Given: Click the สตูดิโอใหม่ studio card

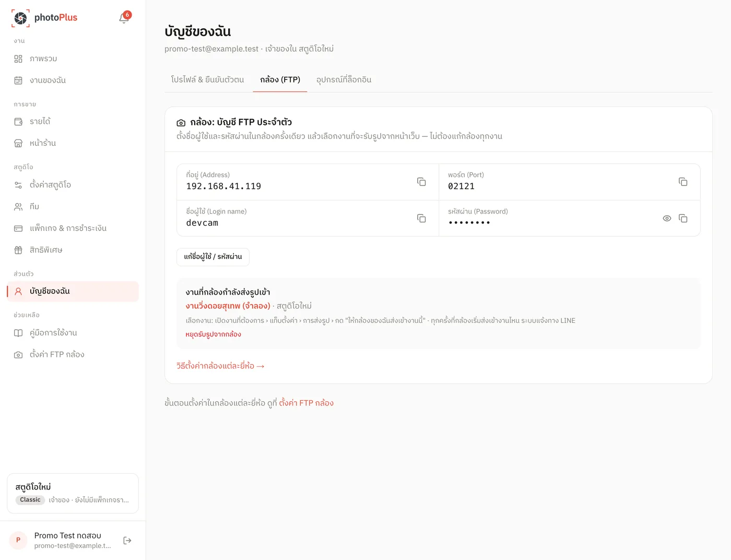Looking at the screenshot, I should click(73, 494).
